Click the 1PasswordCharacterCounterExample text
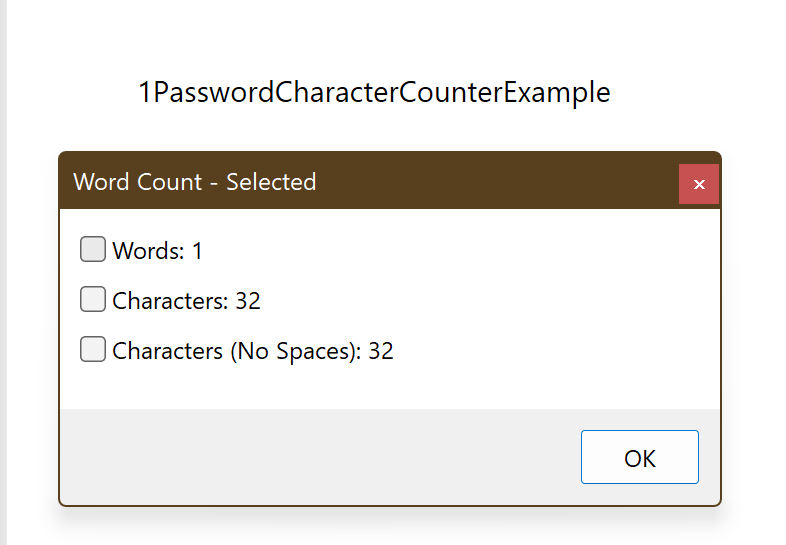 tap(374, 92)
